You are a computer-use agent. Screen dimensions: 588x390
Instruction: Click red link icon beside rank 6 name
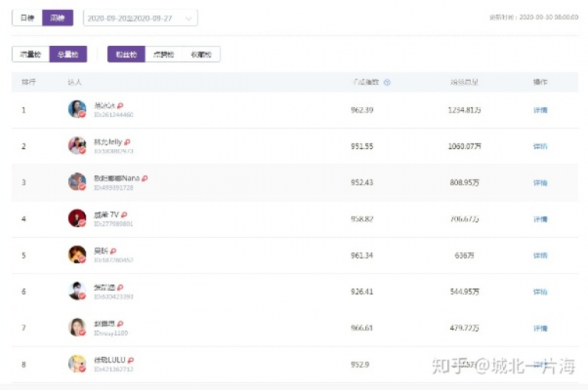120,288
